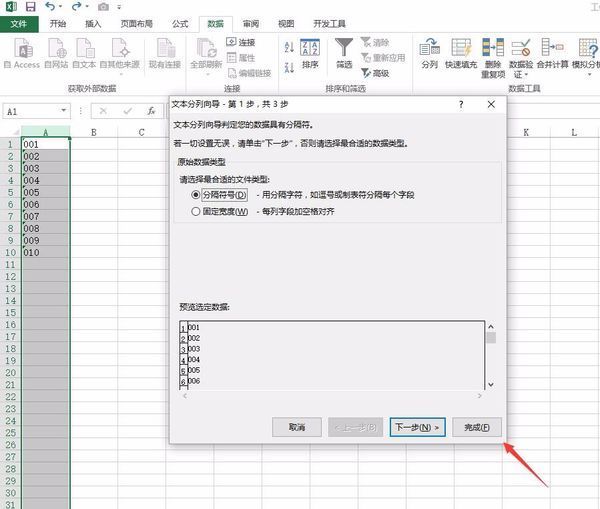Click the camera icon in quick access toolbar
The height and width of the screenshot is (509, 600).
103,7
